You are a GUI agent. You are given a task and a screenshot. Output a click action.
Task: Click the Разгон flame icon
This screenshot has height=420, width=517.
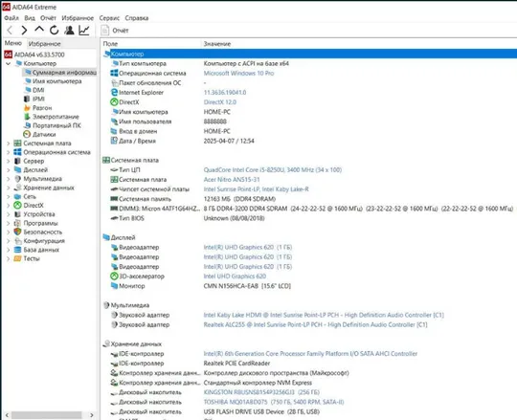(27, 108)
